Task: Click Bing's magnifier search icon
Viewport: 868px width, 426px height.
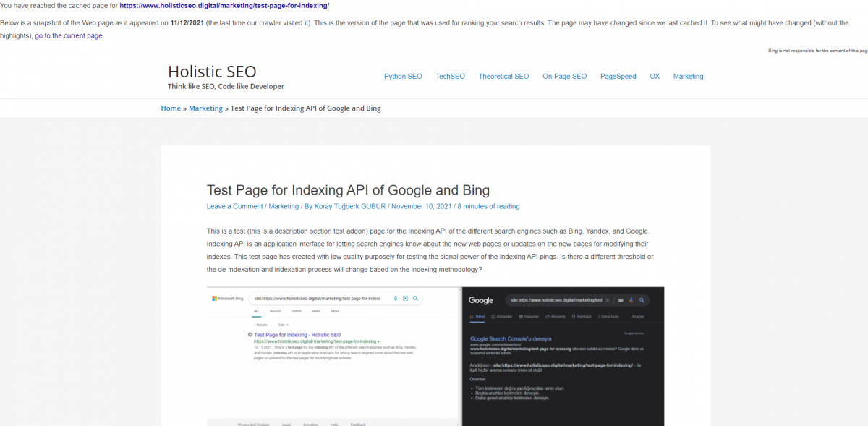Action: click(415, 298)
